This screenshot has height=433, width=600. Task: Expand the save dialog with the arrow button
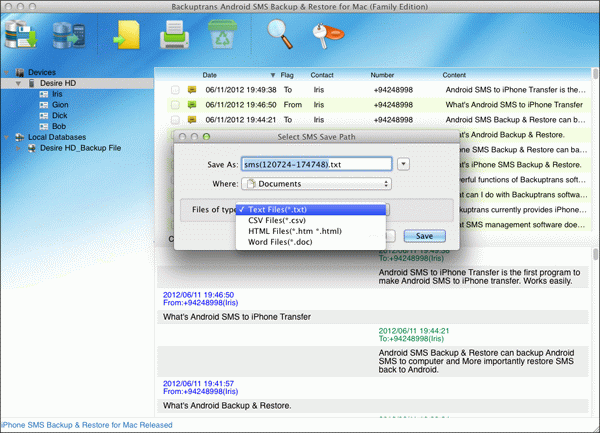pyautogui.click(x=403, y=164)
